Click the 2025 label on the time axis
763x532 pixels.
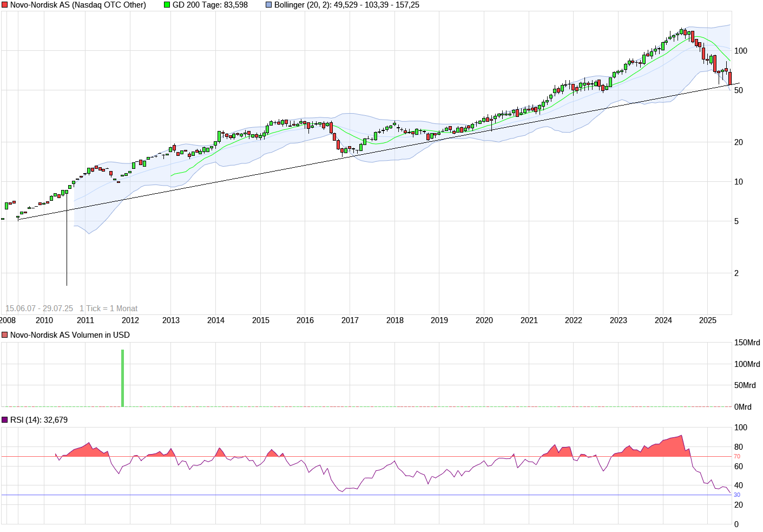click(x=708, y=320)
